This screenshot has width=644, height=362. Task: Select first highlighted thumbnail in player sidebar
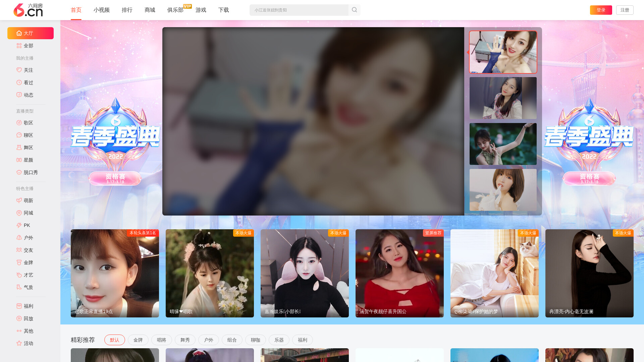pyautogui.click(x=503, y=52)
